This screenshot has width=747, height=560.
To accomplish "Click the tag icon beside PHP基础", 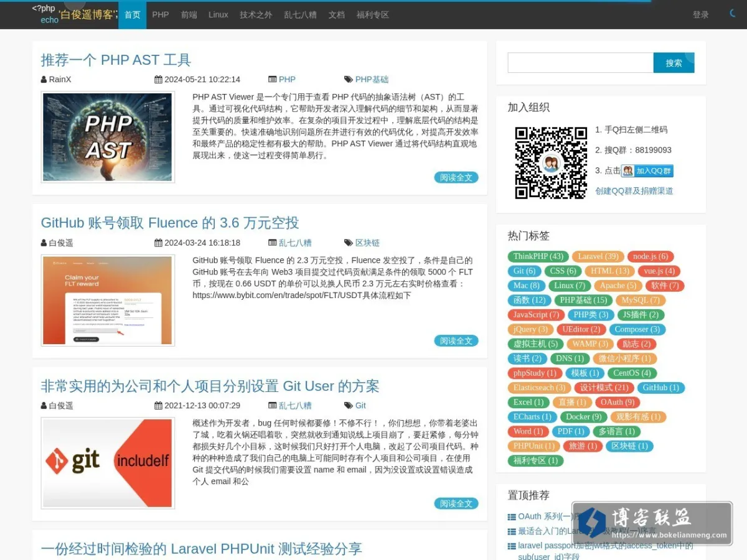I will (348, 80).
